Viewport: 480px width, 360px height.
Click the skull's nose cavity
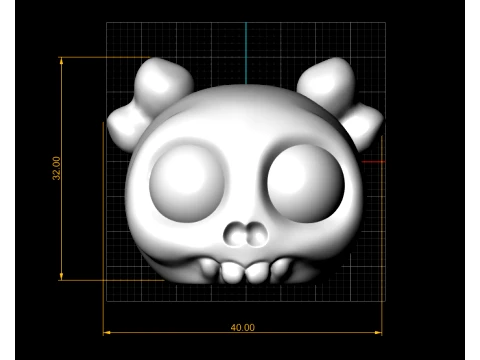pos(246,234)
